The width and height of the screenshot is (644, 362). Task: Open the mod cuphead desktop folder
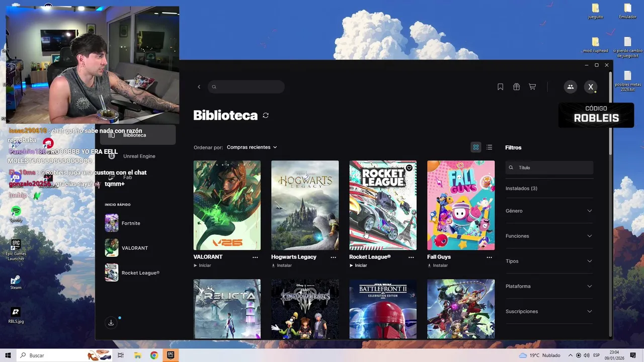click(596, 45)
